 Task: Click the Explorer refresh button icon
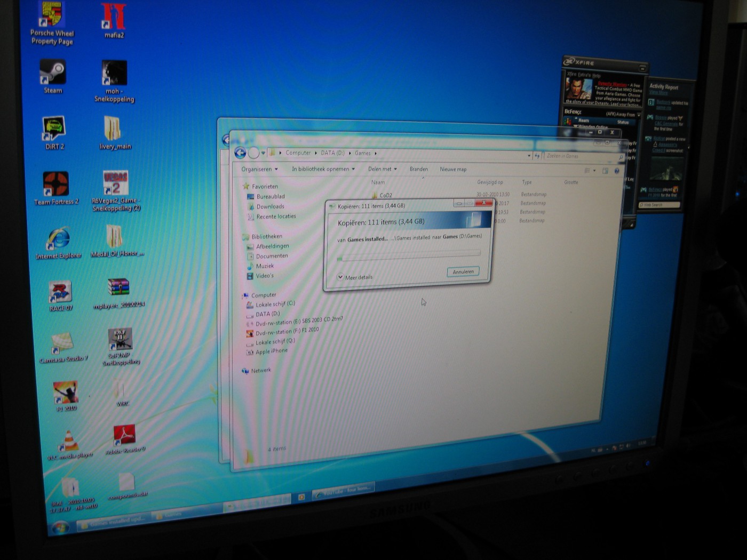(537, 156)
